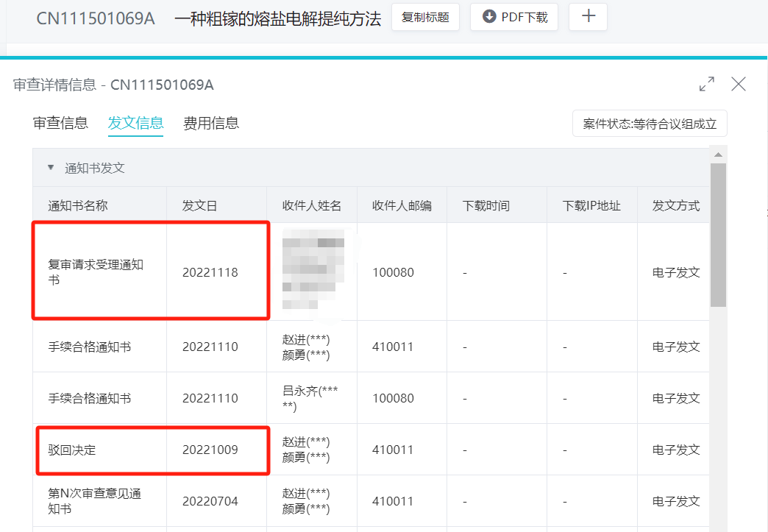
Task: Click the 下载IP地址 column header
Action: pyautogui.click(x=591, y=206)
